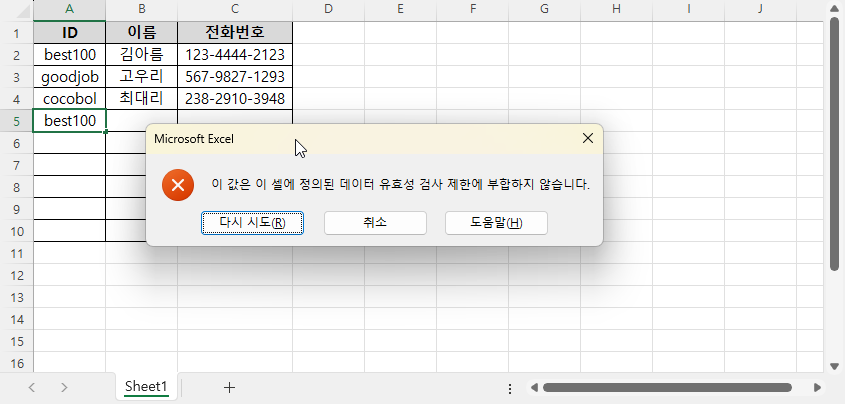The width and height of the screenshot is (845, 404).
Task: Select row 13 header
Action: point(17,297)
